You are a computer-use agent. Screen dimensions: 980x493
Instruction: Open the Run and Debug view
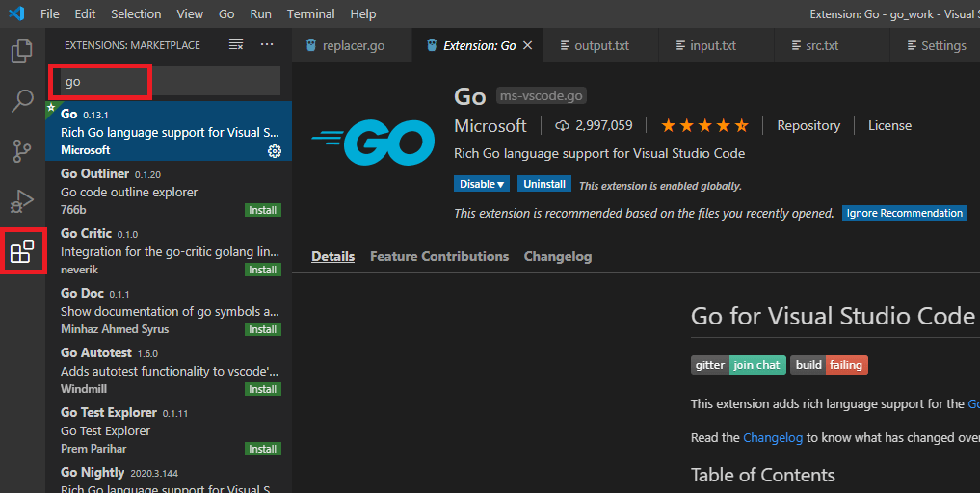click(22, 201)
